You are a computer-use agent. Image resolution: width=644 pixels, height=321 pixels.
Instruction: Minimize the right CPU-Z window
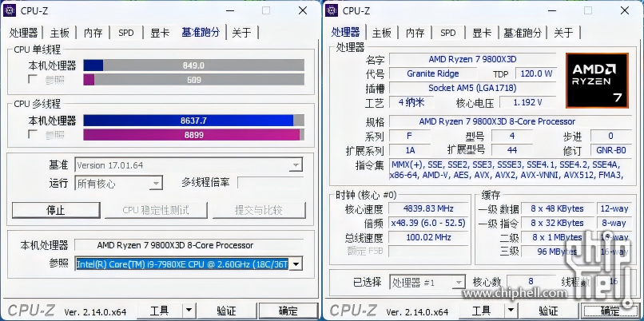553,10
